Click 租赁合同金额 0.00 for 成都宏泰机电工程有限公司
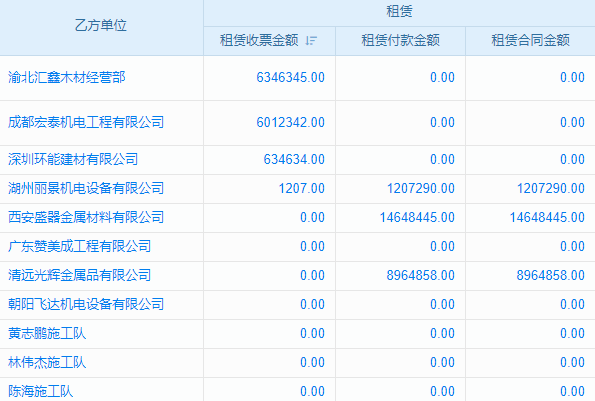 tap(573, 122)
